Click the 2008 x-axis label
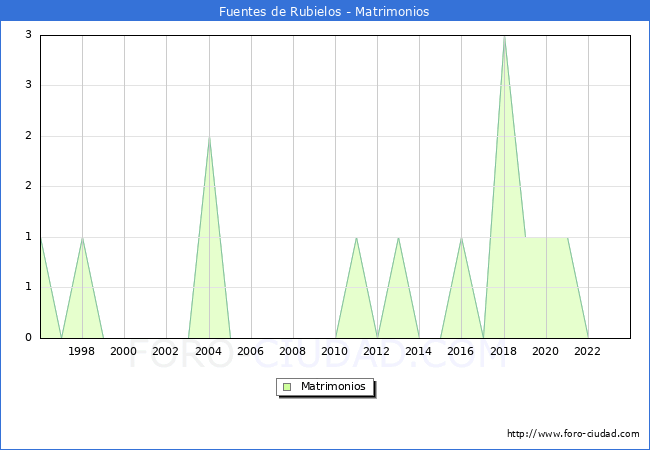This screenshot has width=650, height=450. click(x=293, y=351)
